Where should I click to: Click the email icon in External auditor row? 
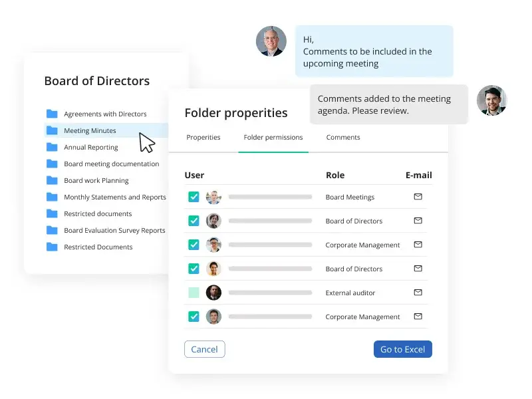tap(418, 293)
